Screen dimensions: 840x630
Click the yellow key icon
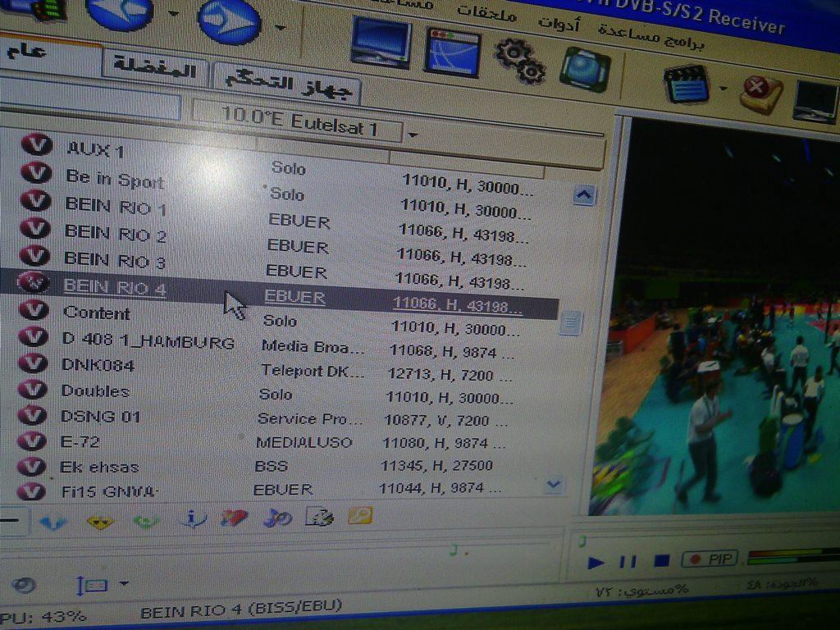[361, 516]
